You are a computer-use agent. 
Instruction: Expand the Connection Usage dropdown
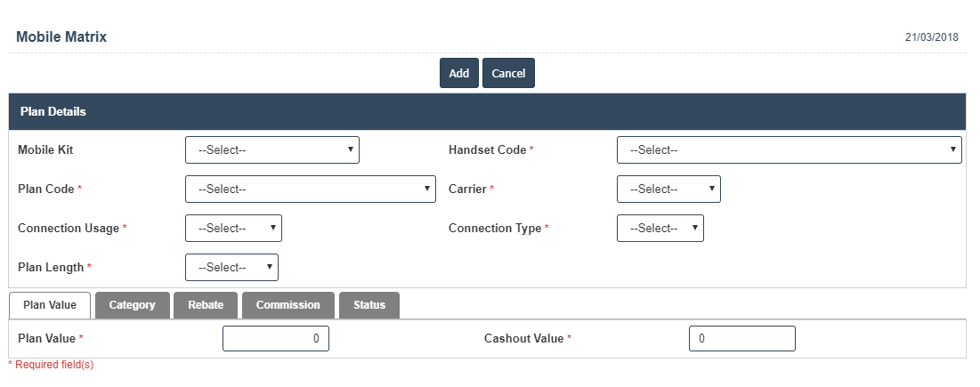[x=233, y=229]
